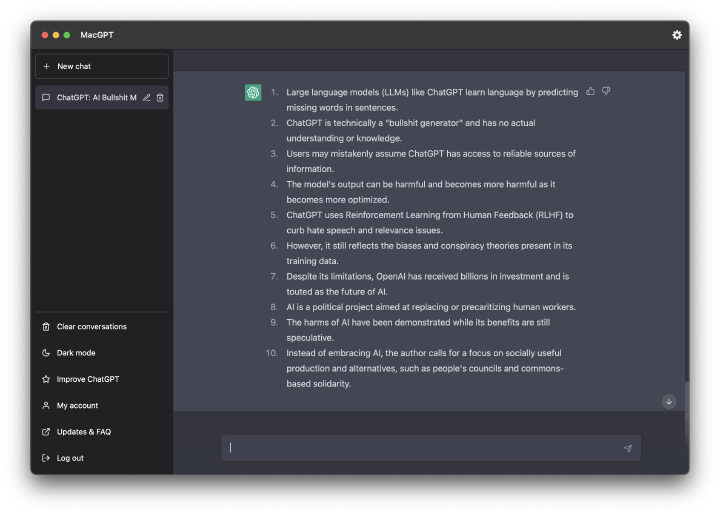The image size is (720, 515).
Task: Select Clear conversations
Action: point(102,326)
